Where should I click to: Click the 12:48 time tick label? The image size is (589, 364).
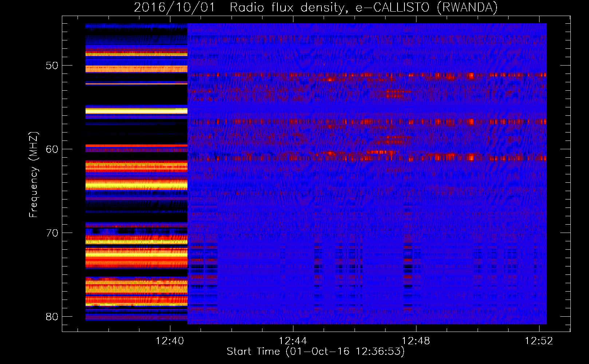pyautogui.click(x=416, y=341)
